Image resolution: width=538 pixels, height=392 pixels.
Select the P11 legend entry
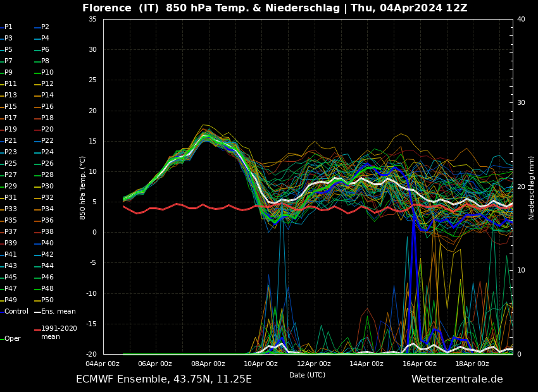click(8, 83)
